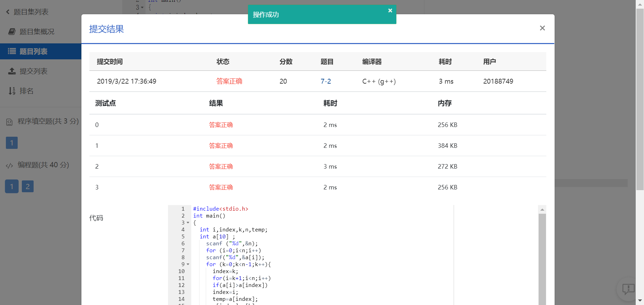Image resolution: width=644 pixels, height=305 pixels.
Task: Click the sort icon beside 排名
Action: point(12,91)
